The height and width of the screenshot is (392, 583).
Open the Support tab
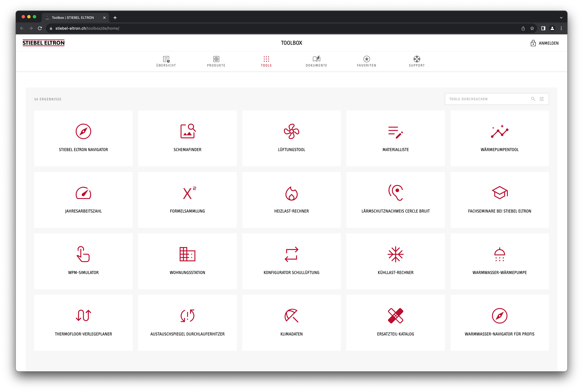pos(417,62)
